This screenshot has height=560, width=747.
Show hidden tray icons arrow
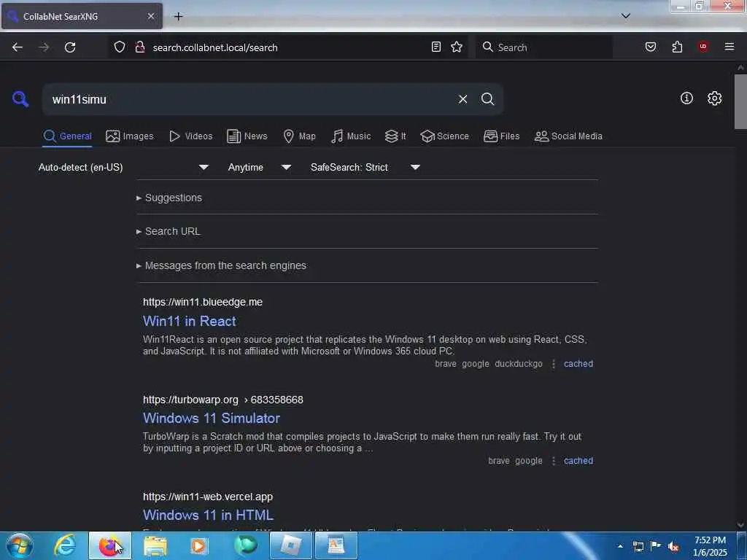pos(620,546)
